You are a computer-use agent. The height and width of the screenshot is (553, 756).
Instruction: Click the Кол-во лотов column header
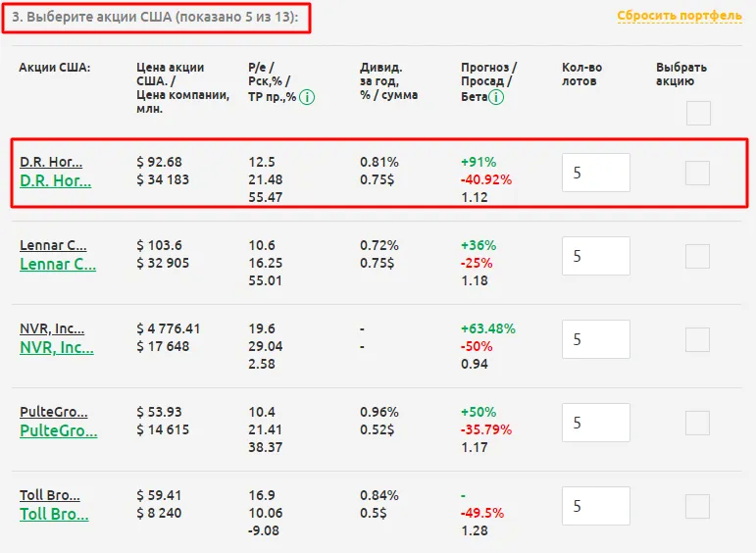[581, 75]
